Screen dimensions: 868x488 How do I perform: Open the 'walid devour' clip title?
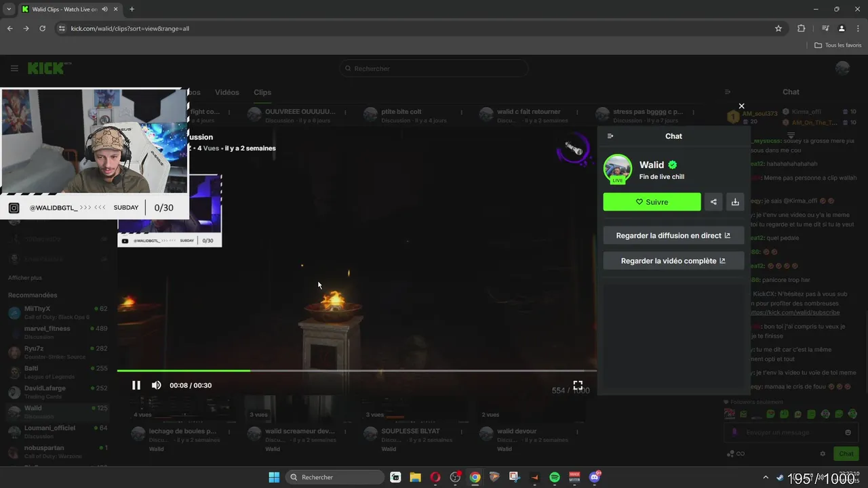coord(517,431)
